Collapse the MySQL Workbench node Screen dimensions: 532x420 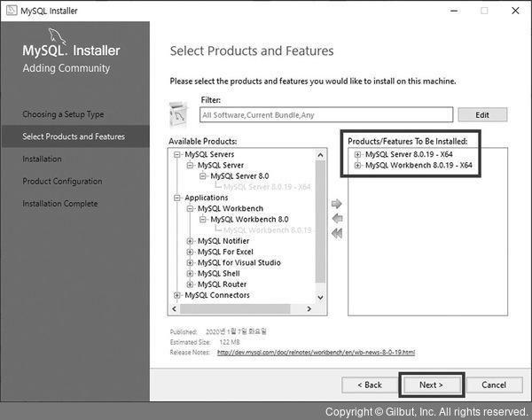pyautogui.click(x=190, y=209)
